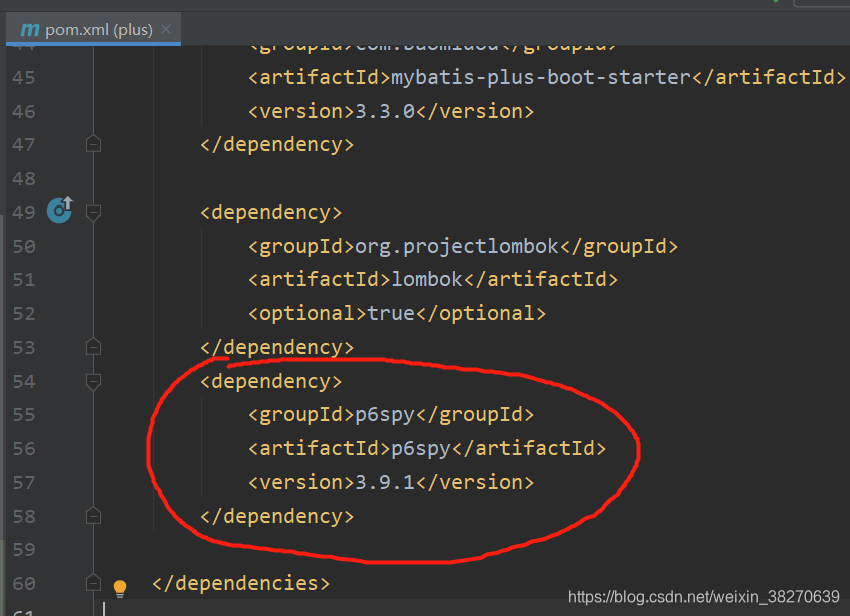The width and height of the screenshot is (850, 616).
Task: Click the fold marker at line 53
Action: click(x=93, y=346)
